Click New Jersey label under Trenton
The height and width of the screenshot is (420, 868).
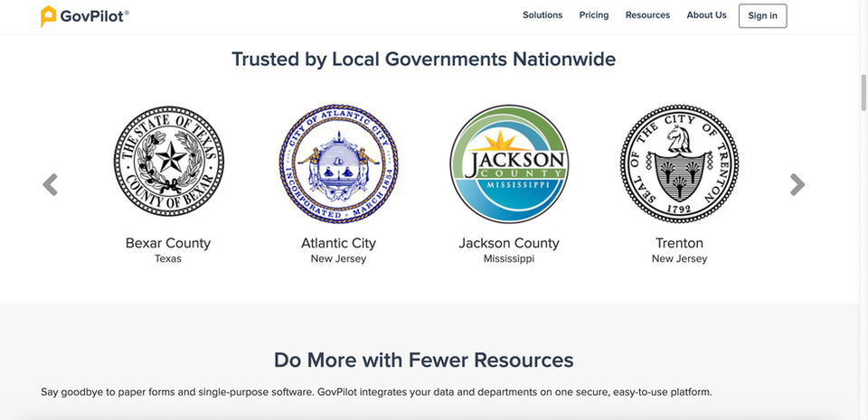[679, 258]
